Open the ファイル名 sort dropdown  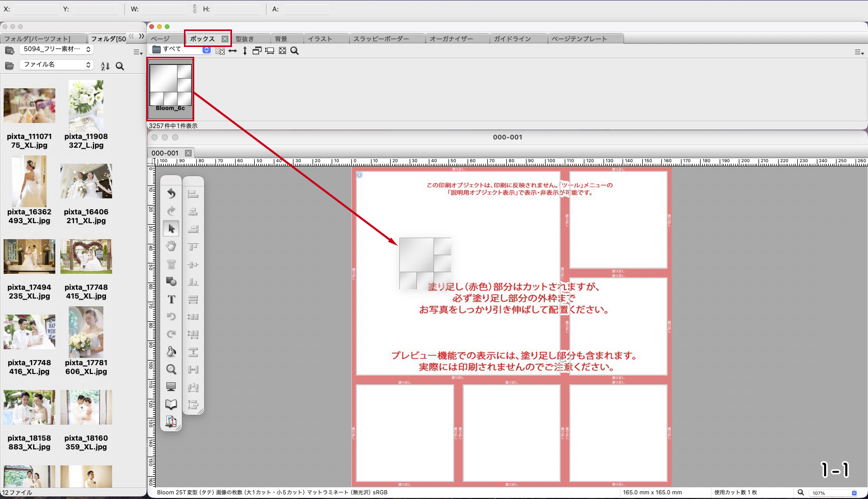(x=57, y=65)
